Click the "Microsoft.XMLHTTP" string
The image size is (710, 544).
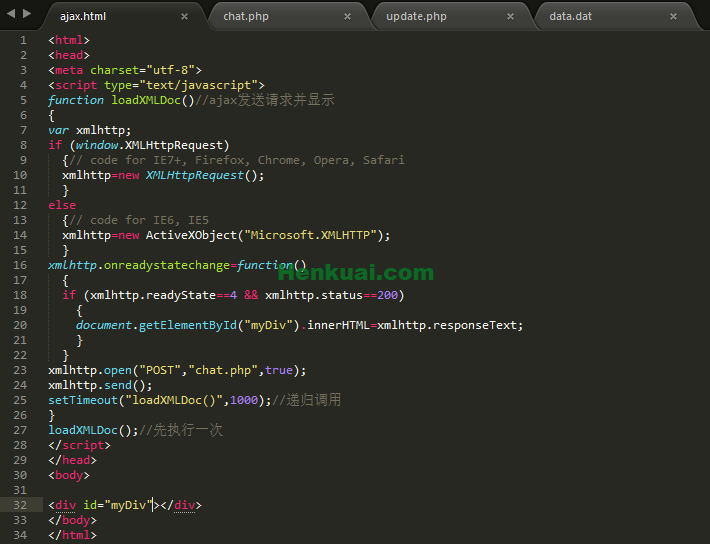[311, 235]
